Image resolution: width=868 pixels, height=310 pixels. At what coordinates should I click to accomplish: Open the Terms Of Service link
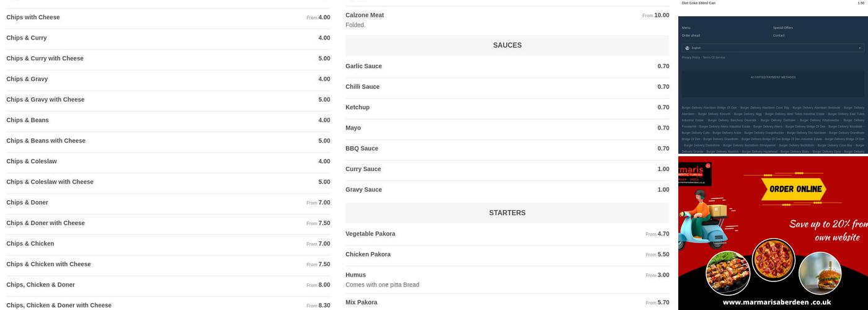click(714, 58)
